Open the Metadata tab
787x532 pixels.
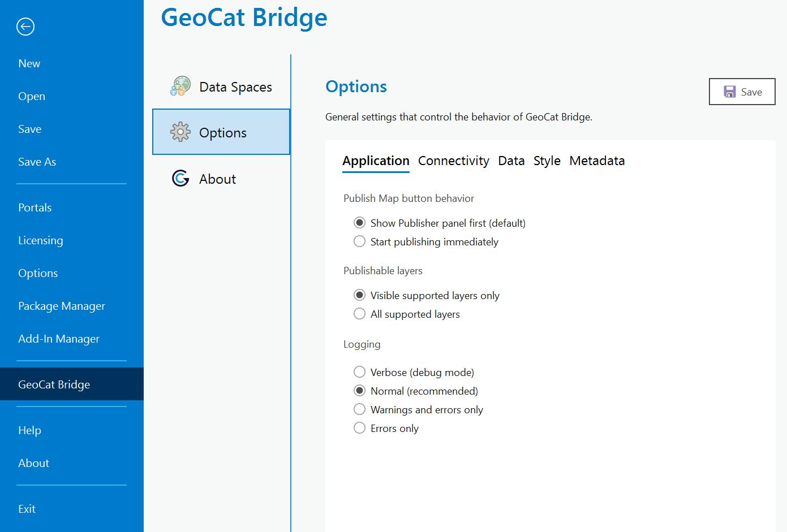(x=596, y=161)
